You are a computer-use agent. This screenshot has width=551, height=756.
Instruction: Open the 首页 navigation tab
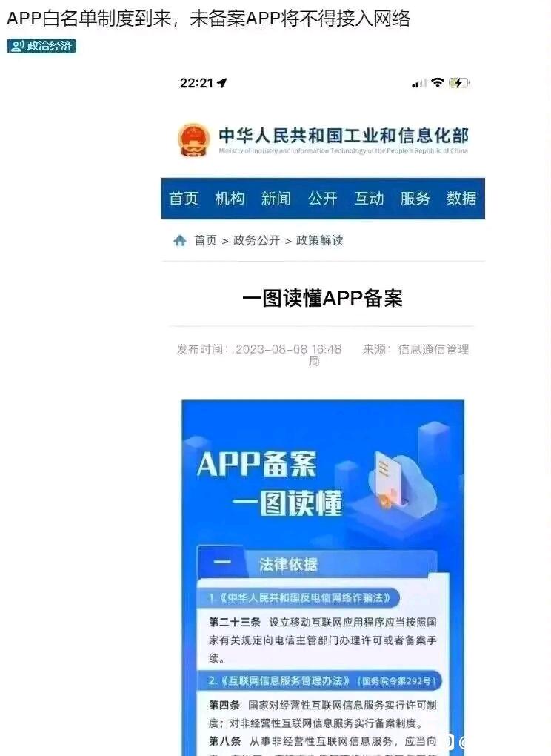coord(183,199)
